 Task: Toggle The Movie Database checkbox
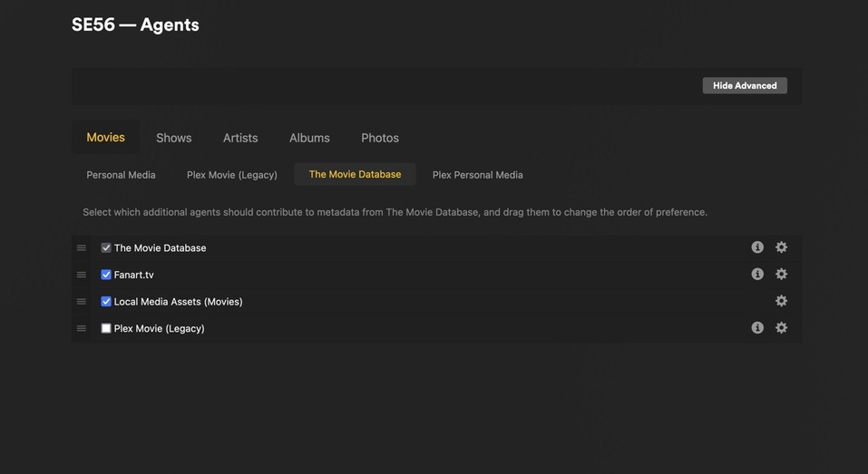pyautogui.click(x=106, y=247)
